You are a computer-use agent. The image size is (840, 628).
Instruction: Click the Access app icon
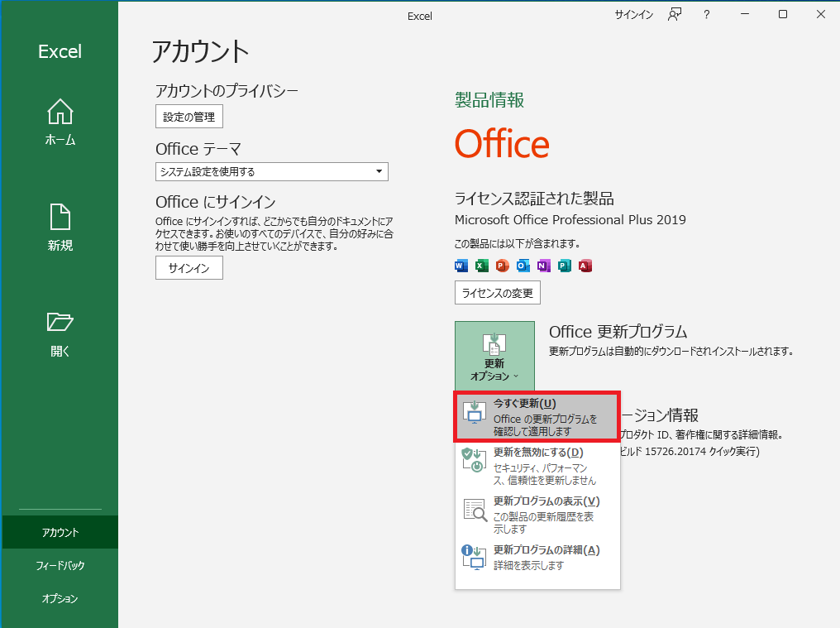pyautogui.click(x=585, y=266)
